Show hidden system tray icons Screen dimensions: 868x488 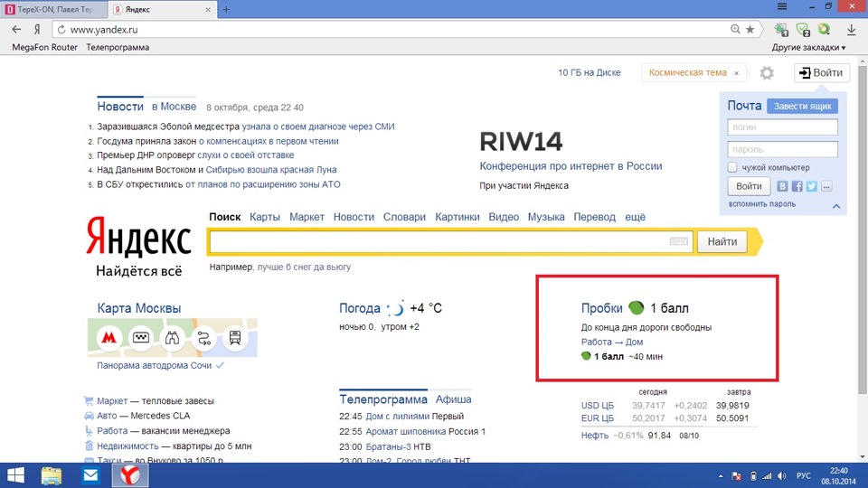[721, 476]
